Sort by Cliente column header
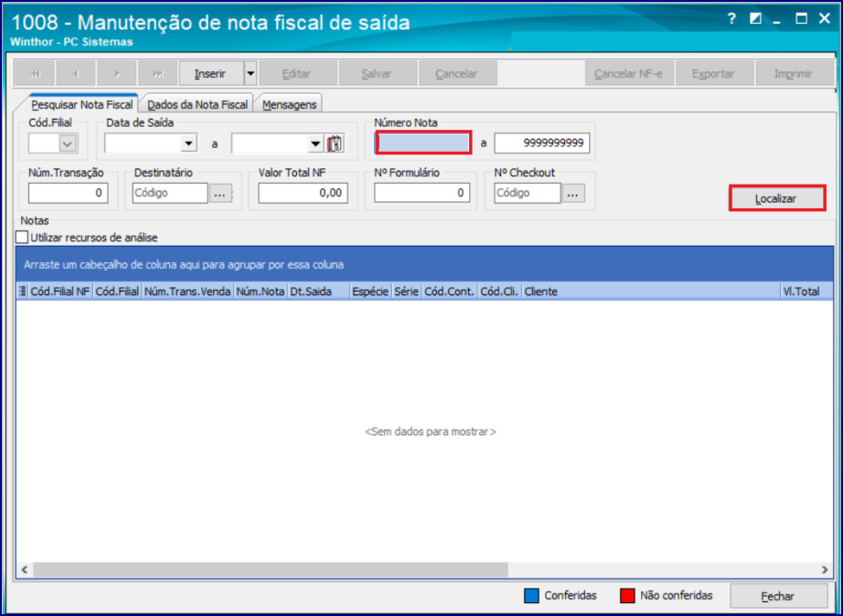The image size is (843, 616). coord(650,292)
